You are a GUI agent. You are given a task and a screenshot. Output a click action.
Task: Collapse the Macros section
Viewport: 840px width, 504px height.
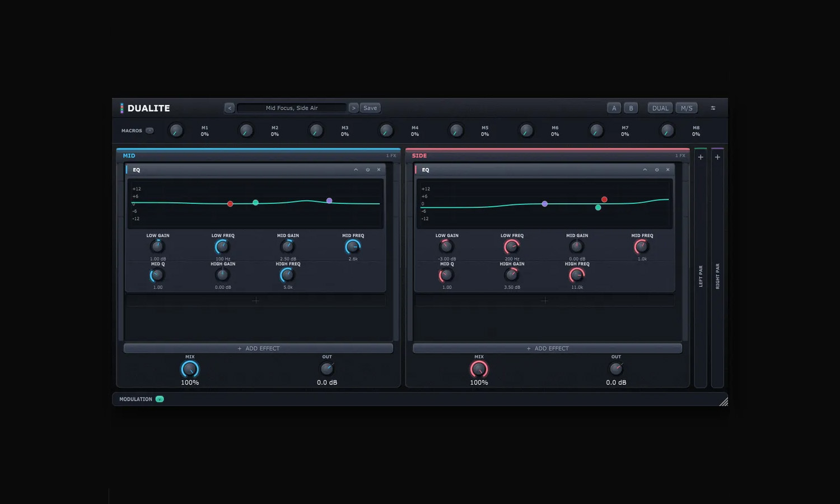(x=150, y=130)
